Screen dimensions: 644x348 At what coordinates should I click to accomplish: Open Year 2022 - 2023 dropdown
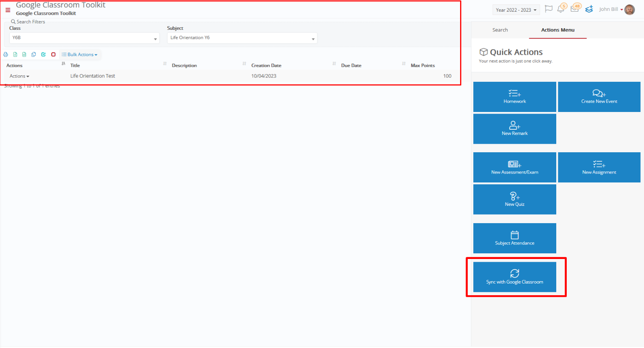(x=516, y=10)
